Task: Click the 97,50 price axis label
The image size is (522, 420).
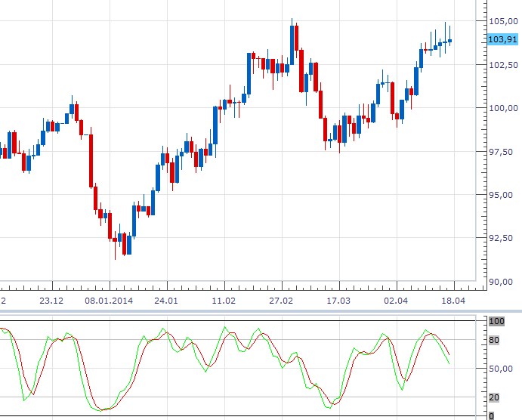Action: [503, 152]
